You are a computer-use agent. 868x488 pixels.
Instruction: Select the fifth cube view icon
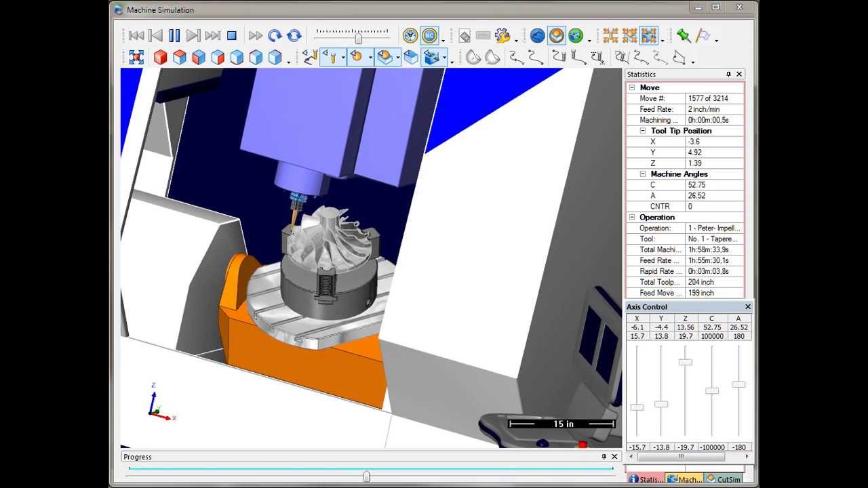coord(237,58)
